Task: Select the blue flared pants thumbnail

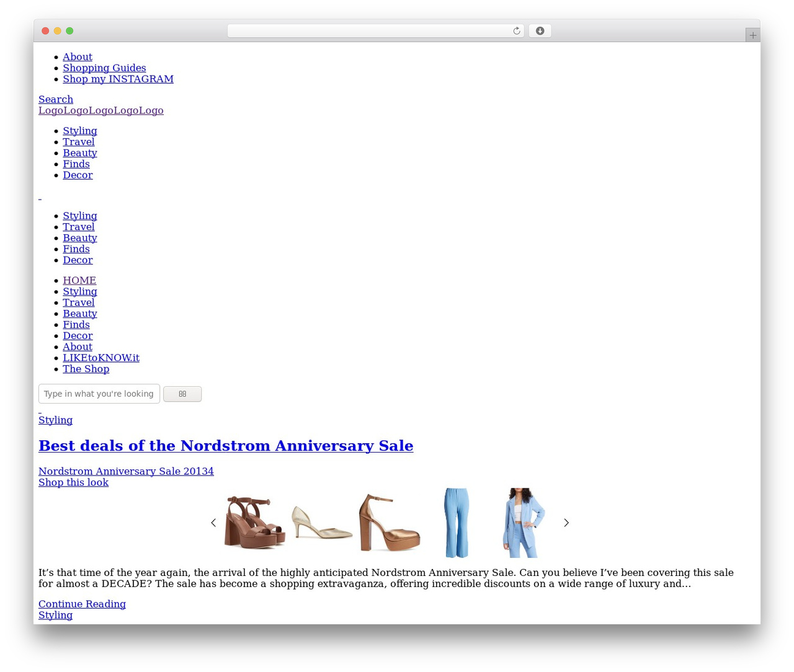Action: click(x=457, y=523)
